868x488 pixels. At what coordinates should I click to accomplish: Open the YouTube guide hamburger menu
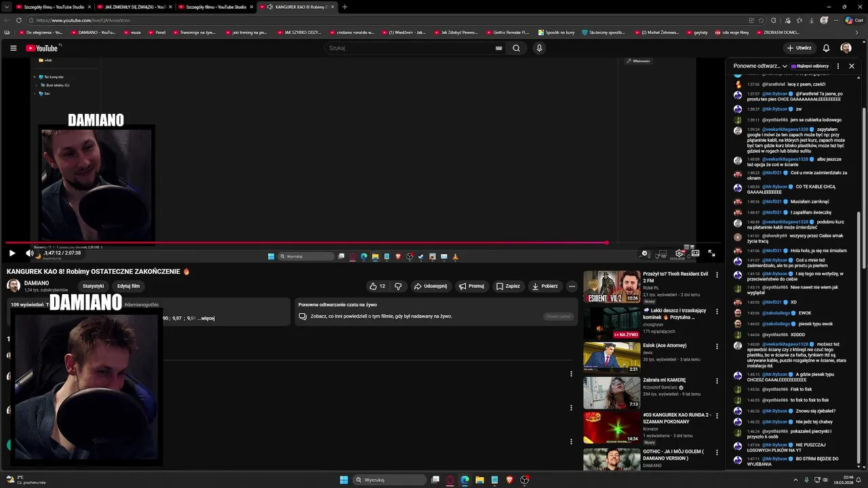(x=13, y=48)
